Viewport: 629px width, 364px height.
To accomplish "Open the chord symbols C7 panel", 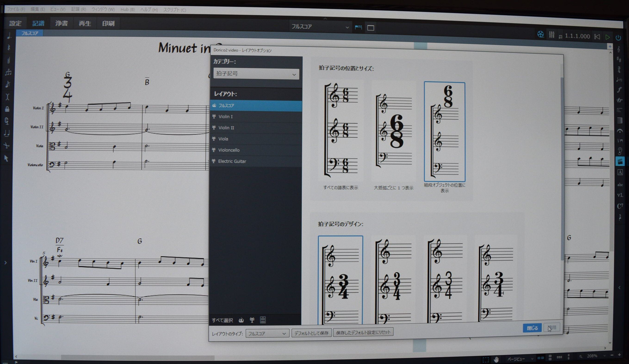I will click(x=620, y=206).
